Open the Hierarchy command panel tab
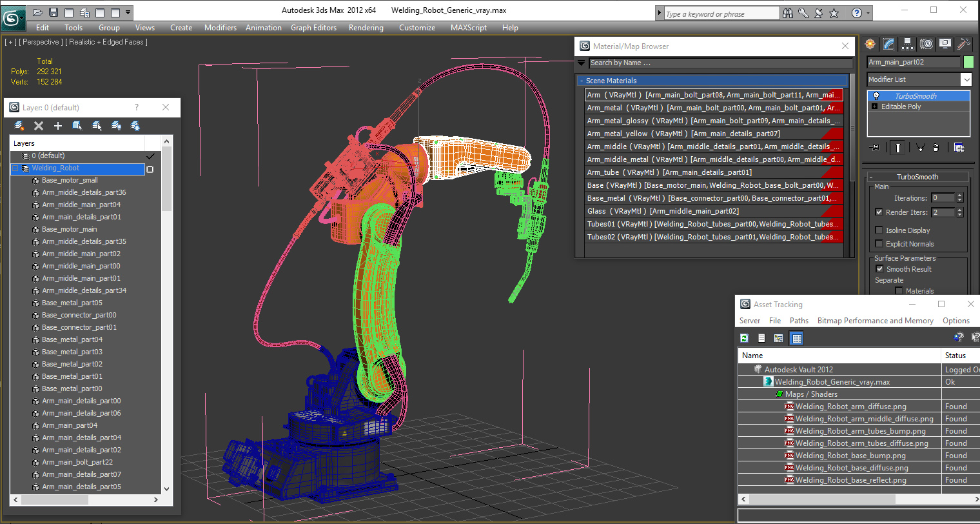980x524 pixels. (908, 44)
